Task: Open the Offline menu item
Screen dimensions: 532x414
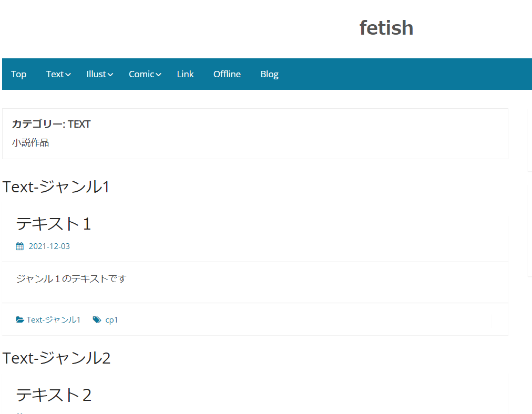Action: click(227, 74)
